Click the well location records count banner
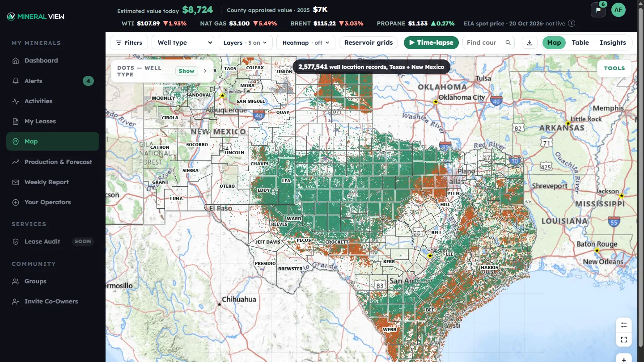Screen dimensions: 644x362 [371, 67]
